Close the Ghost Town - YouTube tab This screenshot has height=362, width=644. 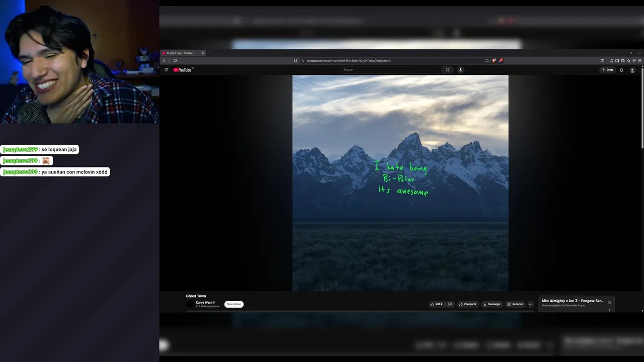tap(203, 53)
